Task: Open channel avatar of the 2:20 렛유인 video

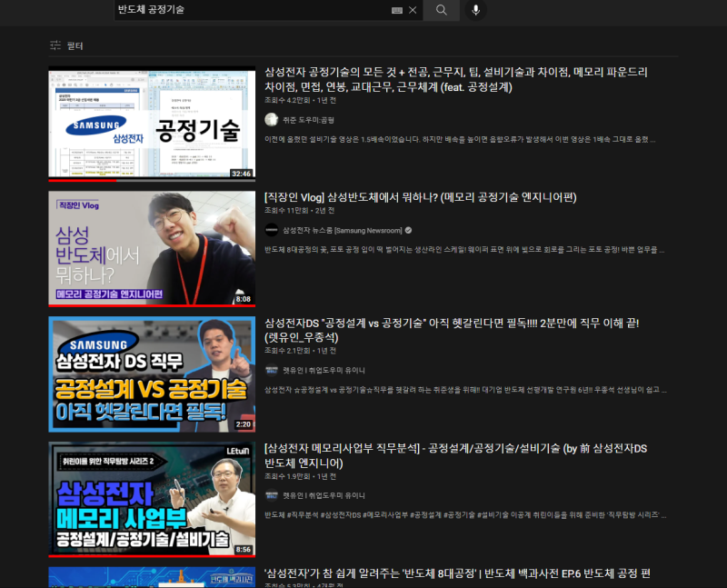Action: pyautogui.click(x=271, y=370)
